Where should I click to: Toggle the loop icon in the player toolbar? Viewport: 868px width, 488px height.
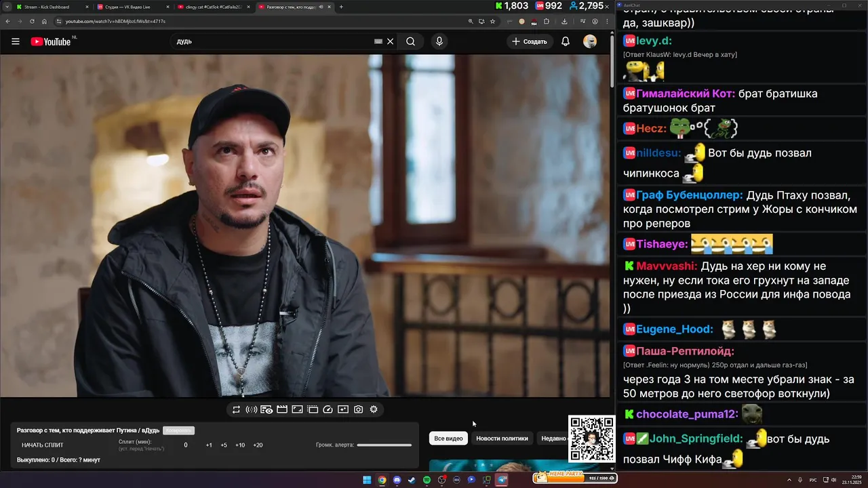pyautogui.click(x=236, y=409)
